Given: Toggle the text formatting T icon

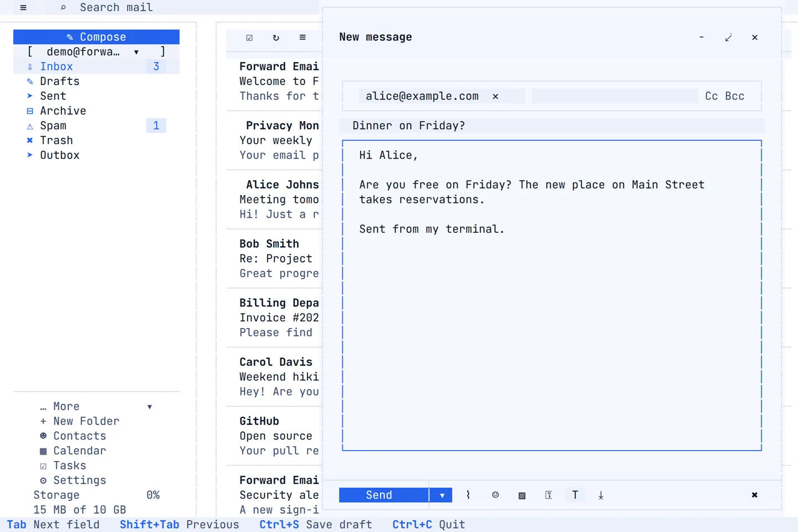Looking at the screenshot, I should point(575,495).
